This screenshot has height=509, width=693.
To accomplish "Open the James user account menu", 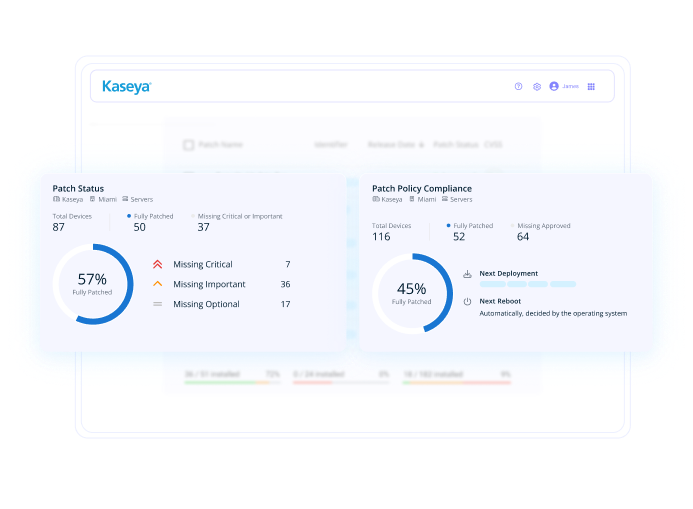I will [564, 87].
